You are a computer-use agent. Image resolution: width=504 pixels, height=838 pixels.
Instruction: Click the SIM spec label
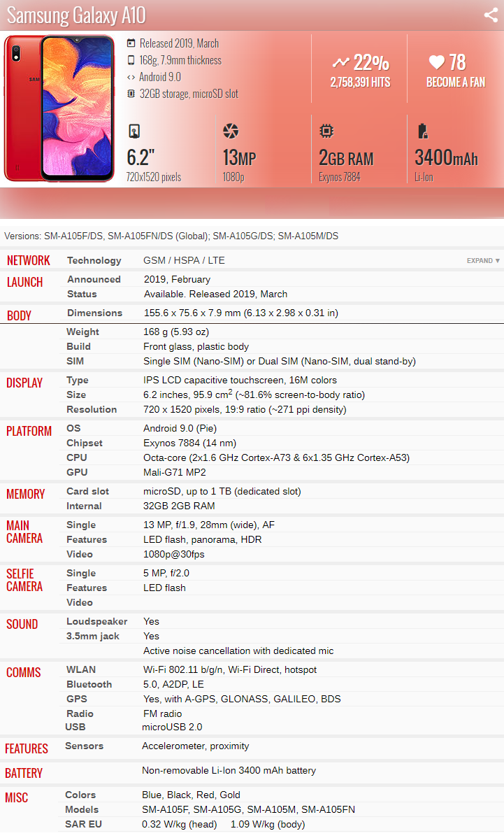(75, 361)
